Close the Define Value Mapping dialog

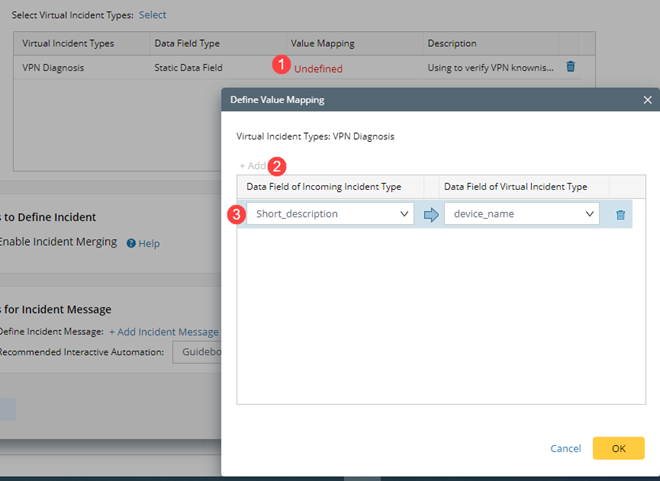647,100
